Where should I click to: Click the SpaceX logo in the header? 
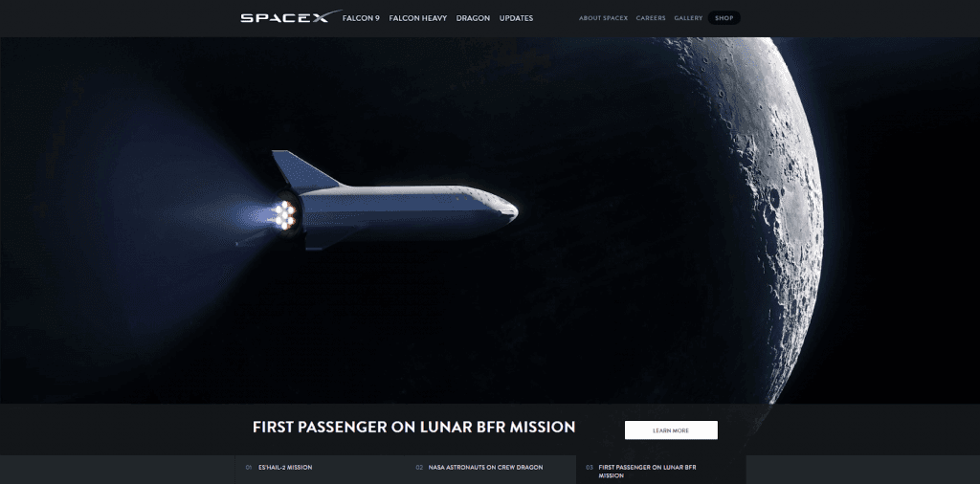pos(291,17)
